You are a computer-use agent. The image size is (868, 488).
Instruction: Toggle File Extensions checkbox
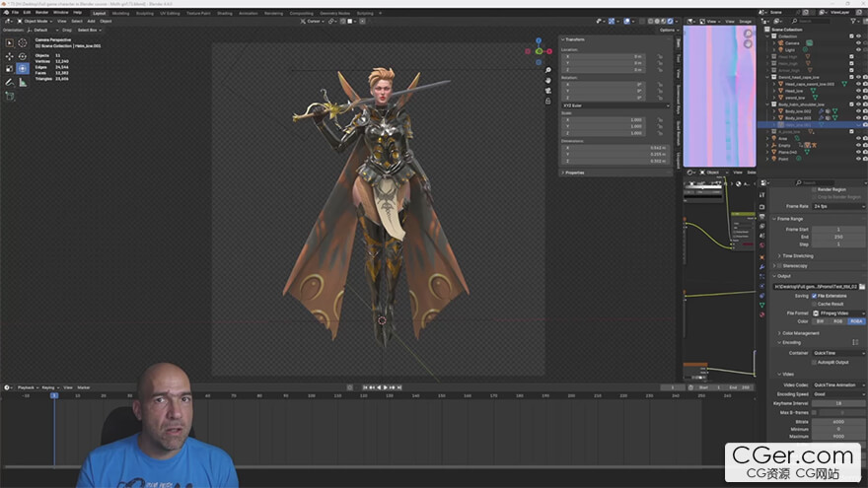click(x=815, y=296)
